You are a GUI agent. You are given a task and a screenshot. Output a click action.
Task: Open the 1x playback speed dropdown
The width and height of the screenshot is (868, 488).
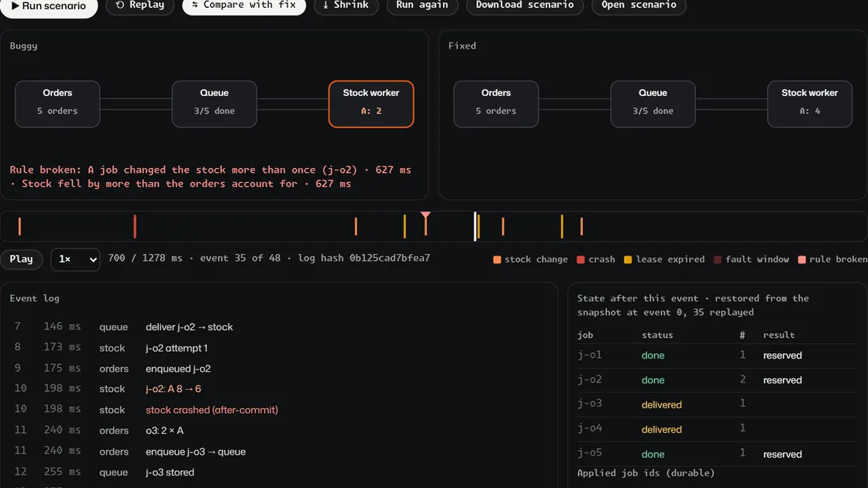pos(75,259)
